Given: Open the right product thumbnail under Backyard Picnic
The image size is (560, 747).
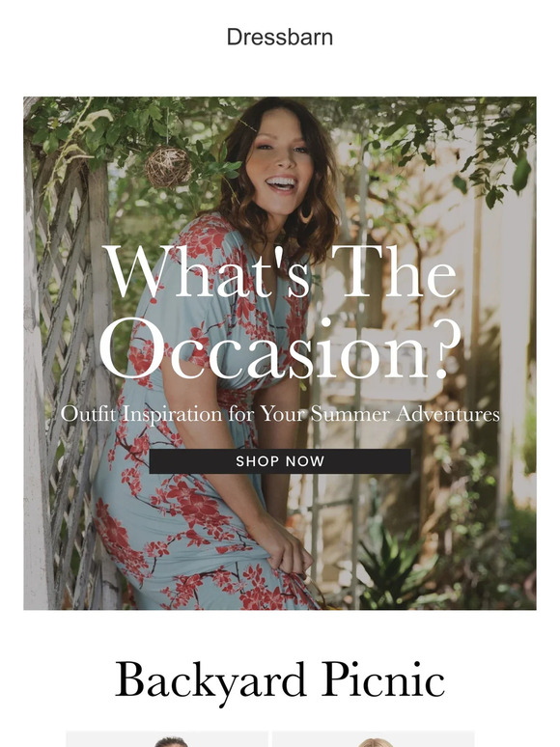Looking at the screenshot, I should pos(374,739).
